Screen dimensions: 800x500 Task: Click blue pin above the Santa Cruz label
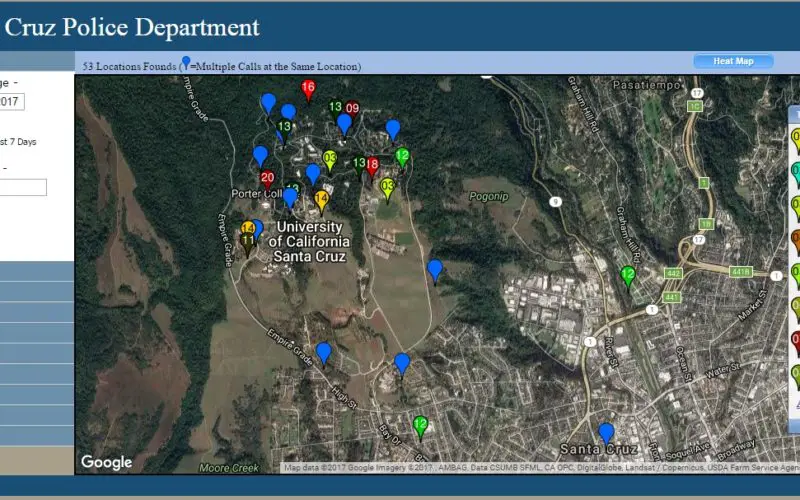click(606, 434)
